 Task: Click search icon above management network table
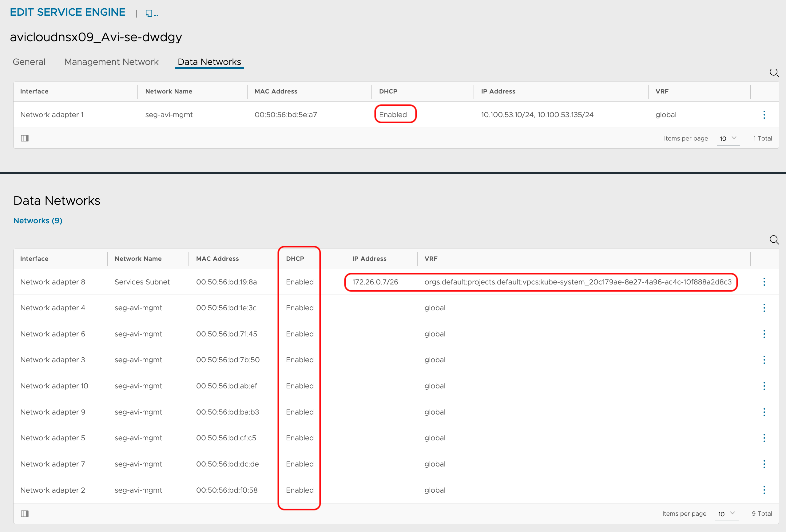tap(774, 73)
